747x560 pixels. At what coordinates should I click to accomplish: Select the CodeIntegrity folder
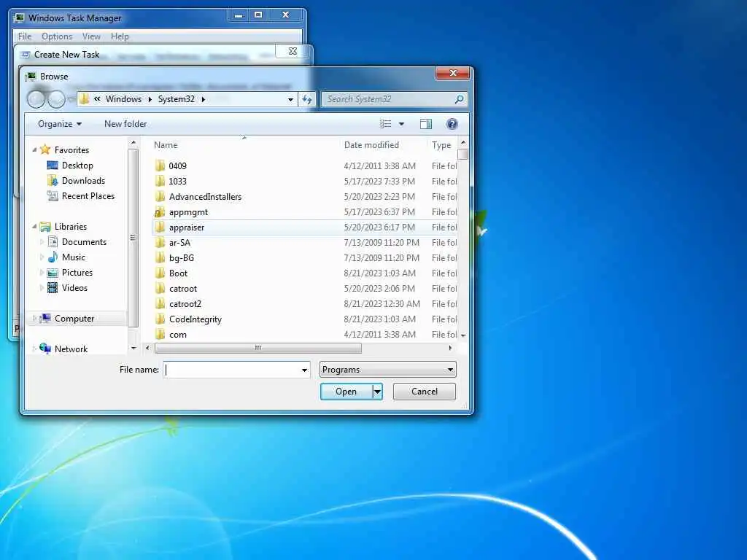(196, 319)
